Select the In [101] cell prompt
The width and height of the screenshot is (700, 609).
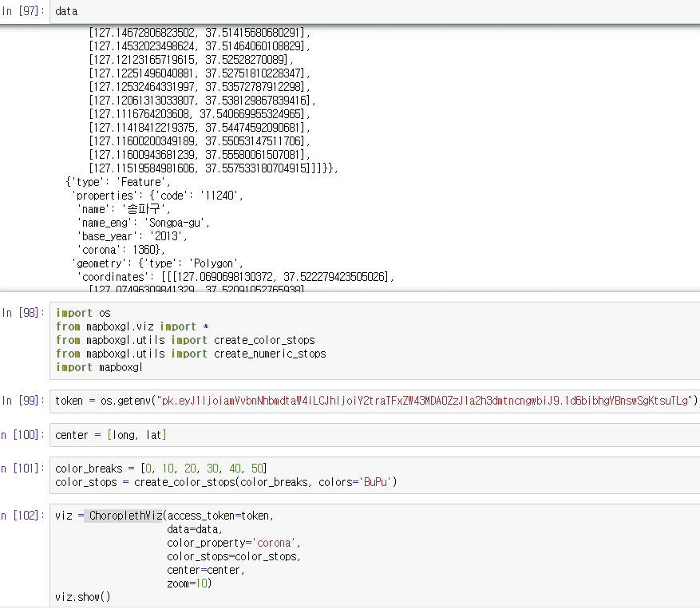(x=22, y=469)
